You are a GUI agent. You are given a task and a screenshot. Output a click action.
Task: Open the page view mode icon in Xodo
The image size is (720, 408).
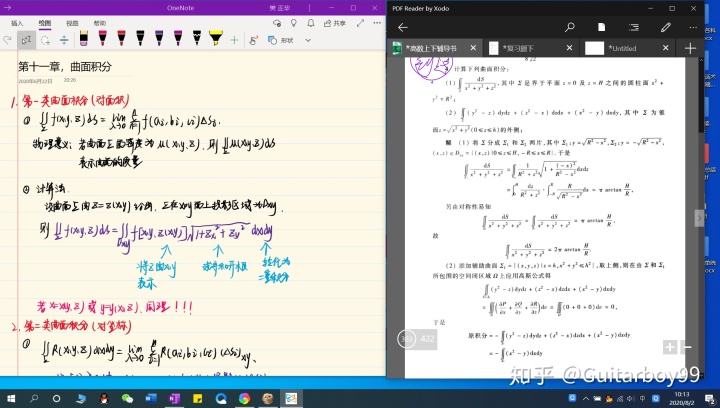[601, 28]
